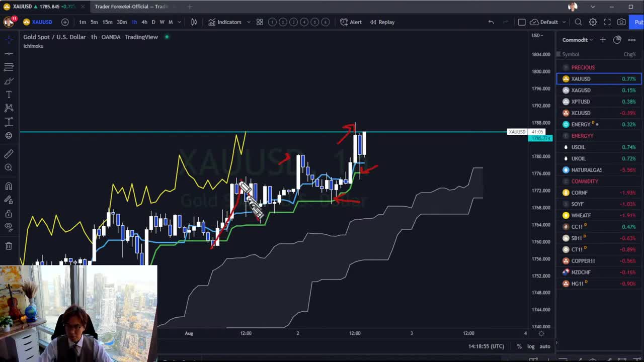Open the USD currency dropdown

tap(537, 35)
